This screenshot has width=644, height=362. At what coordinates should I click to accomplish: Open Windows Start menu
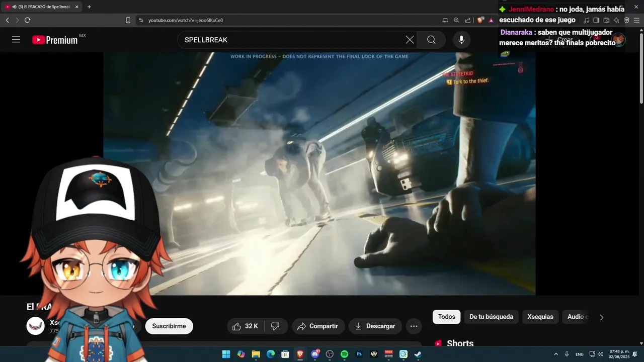coord(226,354)
